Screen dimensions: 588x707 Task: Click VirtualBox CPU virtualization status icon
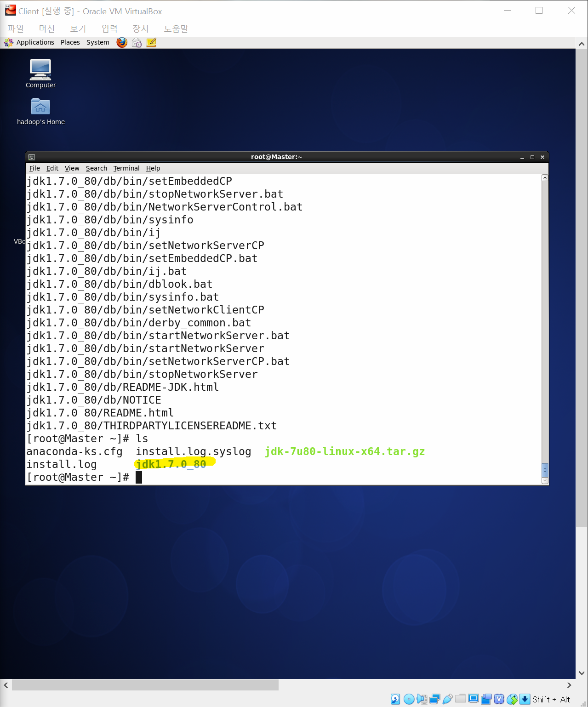tap(499, 699)
